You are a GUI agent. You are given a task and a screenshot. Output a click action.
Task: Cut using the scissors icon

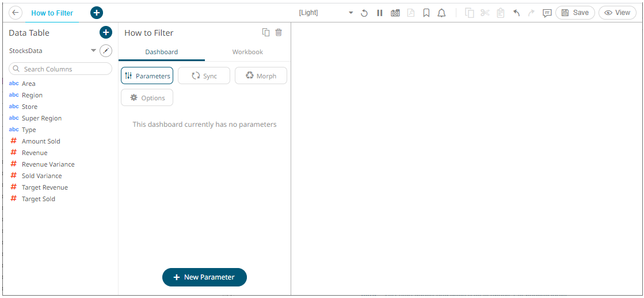[x=485, y=13]
